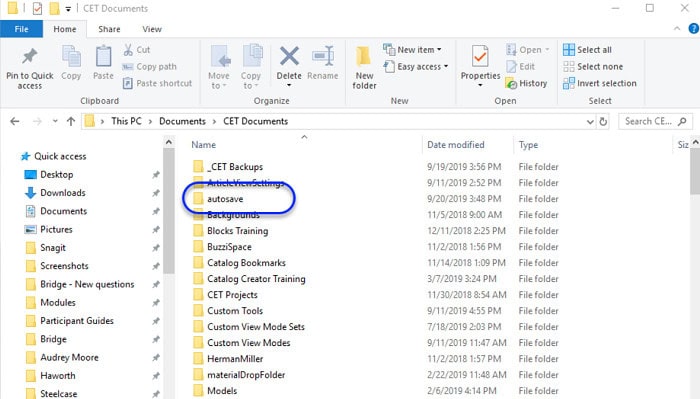The width and height of the screenshot is (700, 399).
Task: Click the Rename icon
Action: (323, 57)
